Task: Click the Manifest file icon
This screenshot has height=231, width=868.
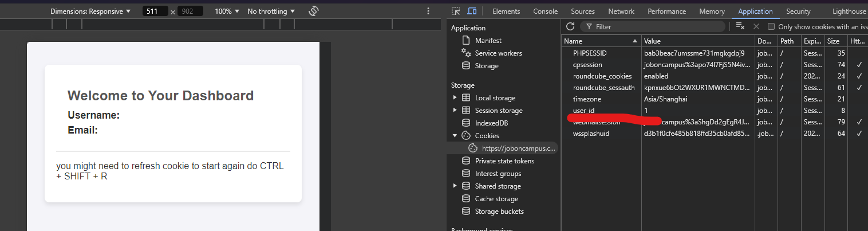Action: [466, 41]
